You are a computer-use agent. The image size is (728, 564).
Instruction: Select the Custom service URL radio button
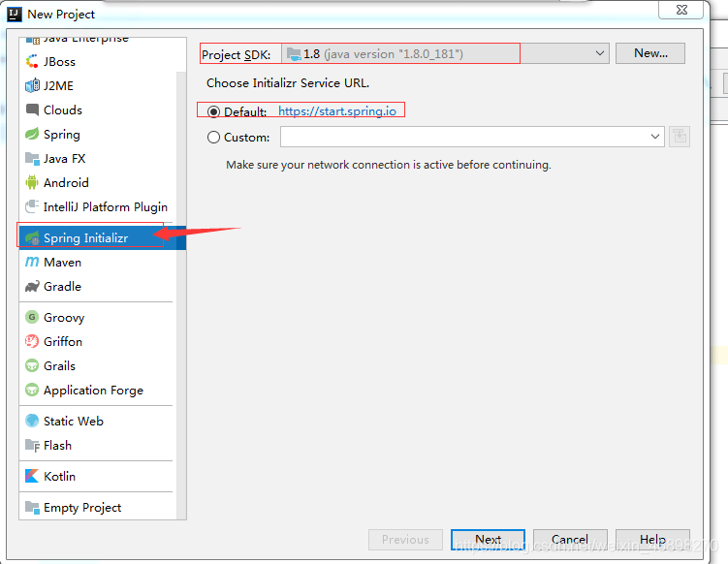pos(213,138)
